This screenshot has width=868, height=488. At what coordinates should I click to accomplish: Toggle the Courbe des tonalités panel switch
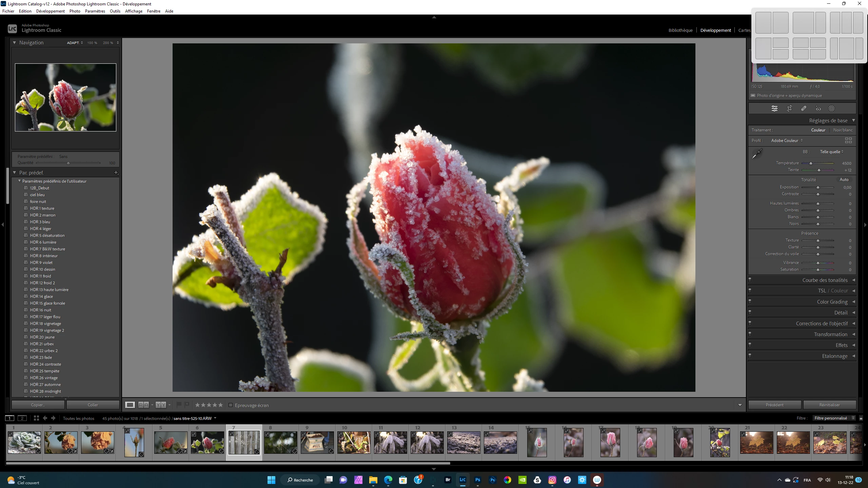click(x=750, y=280)
